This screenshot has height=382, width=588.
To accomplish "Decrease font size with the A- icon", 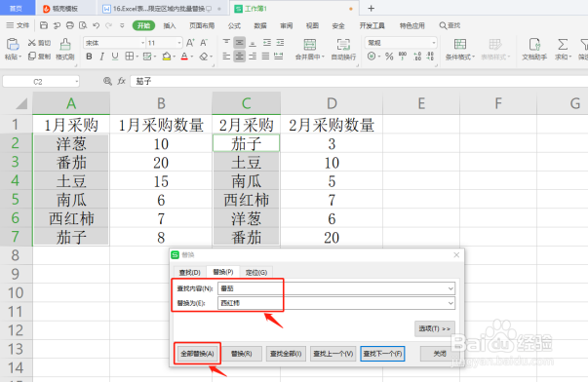I will pyautogui.click(x=204, y=43).
